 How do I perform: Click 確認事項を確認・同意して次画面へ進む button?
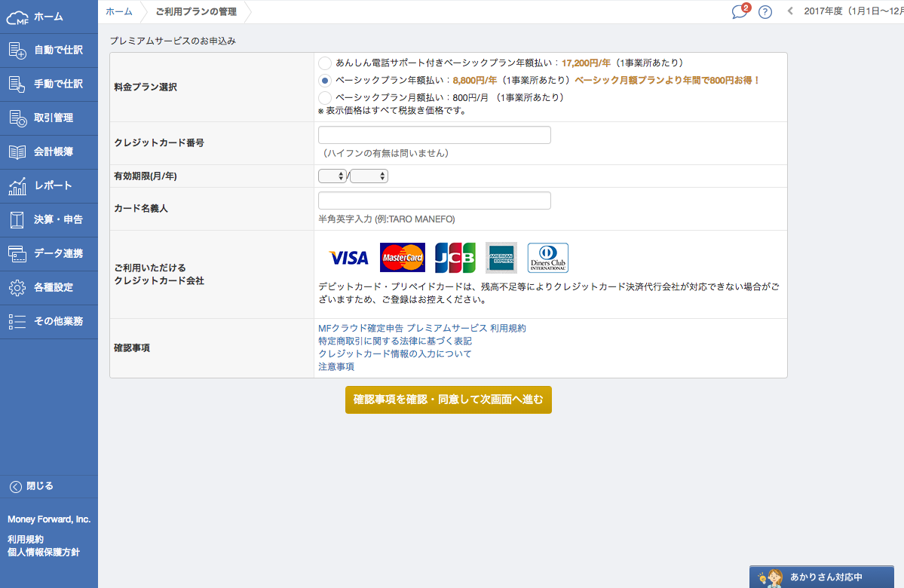449,400
